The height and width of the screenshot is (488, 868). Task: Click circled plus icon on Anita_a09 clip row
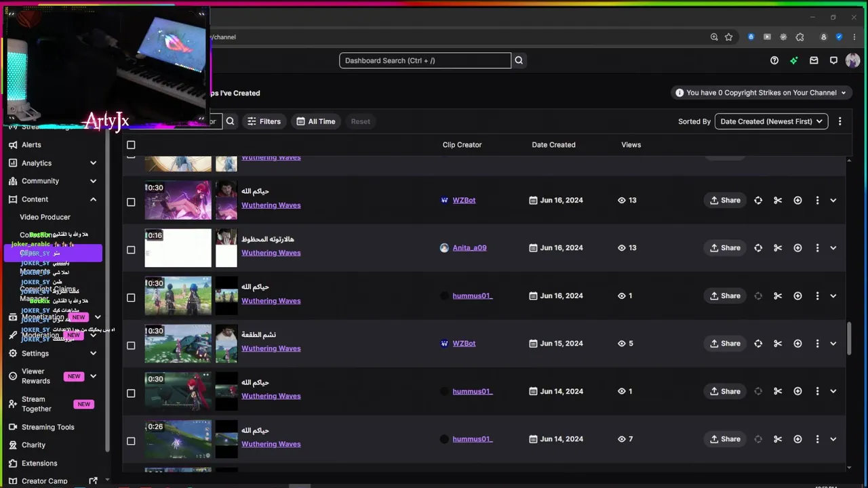797,248
